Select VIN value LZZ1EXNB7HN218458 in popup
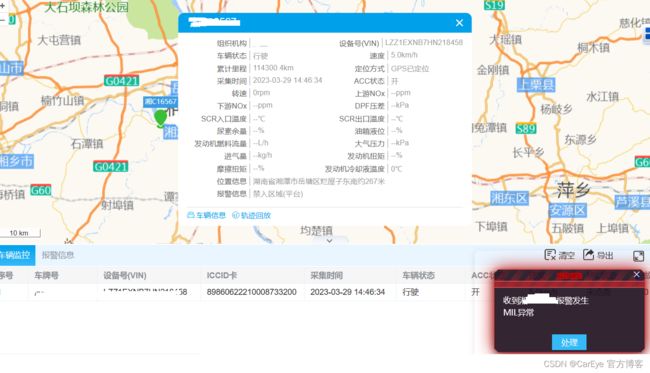Image resolution: width=650 pixels, height=373 pixels. [424, 42]
